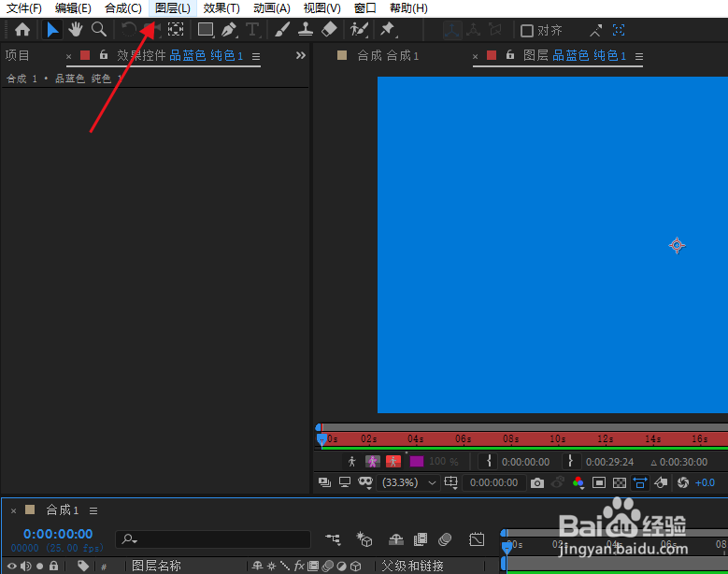
Task: Select the Rotation tool
Action: tap(129, 30)
